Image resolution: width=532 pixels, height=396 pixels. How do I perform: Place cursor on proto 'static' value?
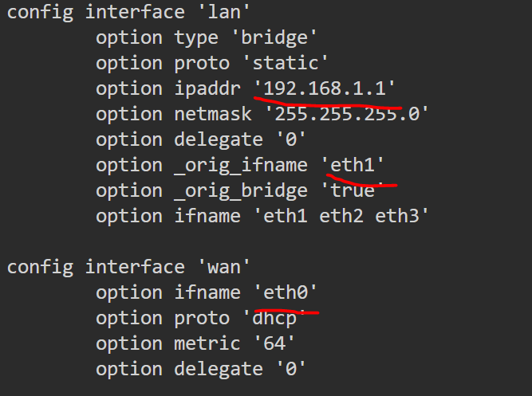[286, 63]
